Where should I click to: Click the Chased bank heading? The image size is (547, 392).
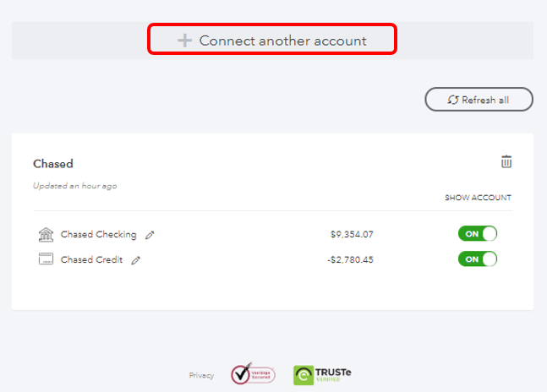tap(53, 164)
